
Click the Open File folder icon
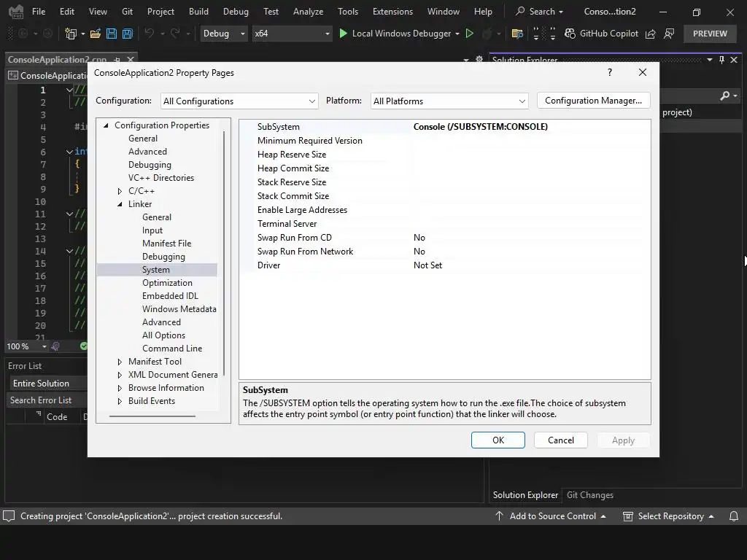tap(96, 34)
